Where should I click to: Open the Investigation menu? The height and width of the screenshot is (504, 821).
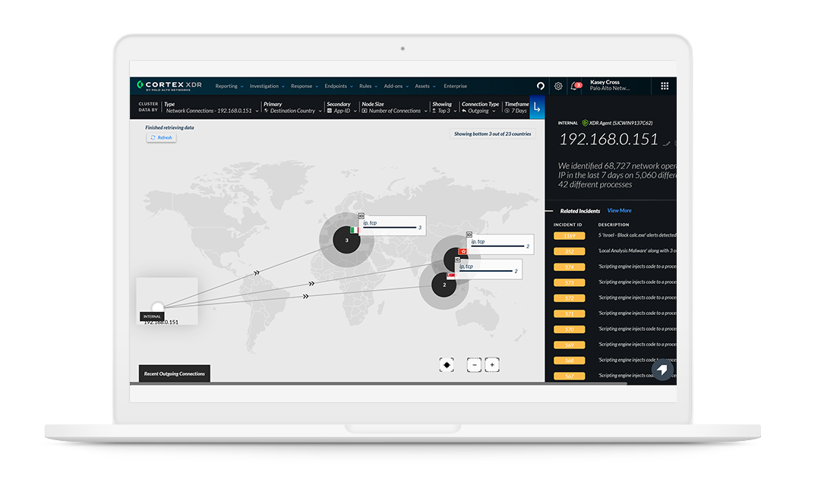pyautogui.click(x=266, y=86)
